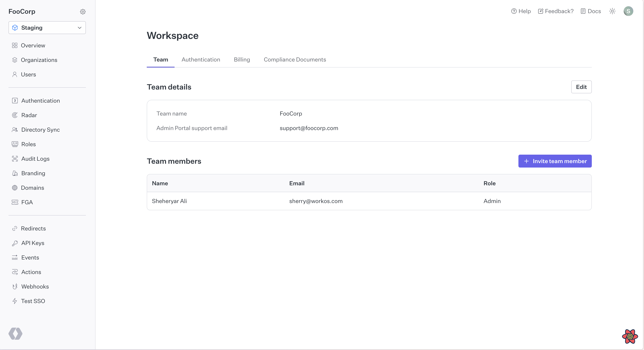Click the Invite team member button
Viewport: 644px width, 350px height.
(555, 161)
